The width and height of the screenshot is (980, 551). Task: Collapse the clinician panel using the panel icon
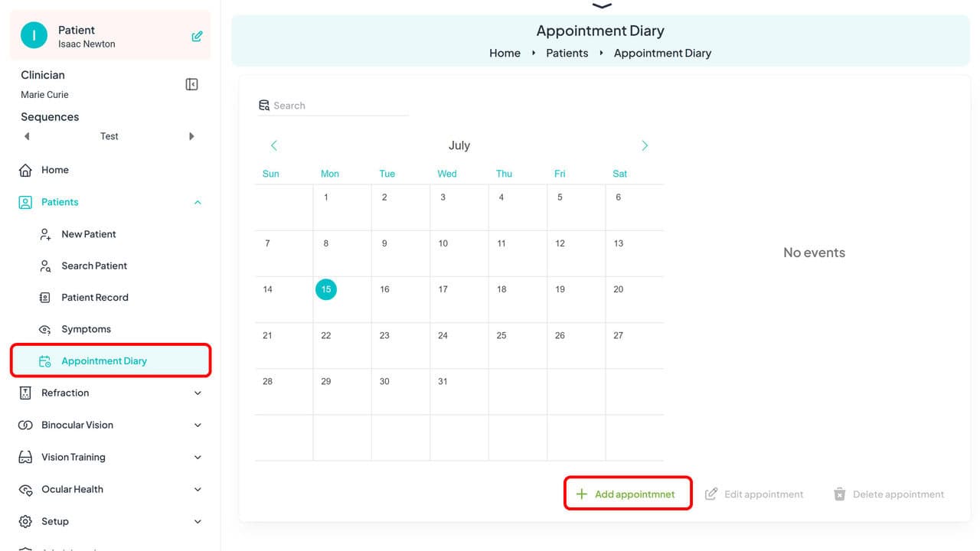coord(191,84)
